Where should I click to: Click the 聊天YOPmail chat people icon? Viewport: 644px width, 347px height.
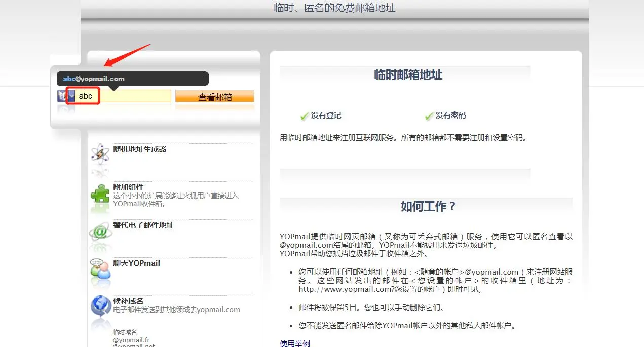[100, 268]
